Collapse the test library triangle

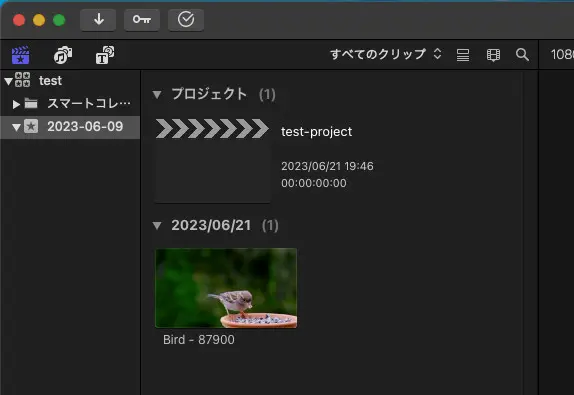8,81
